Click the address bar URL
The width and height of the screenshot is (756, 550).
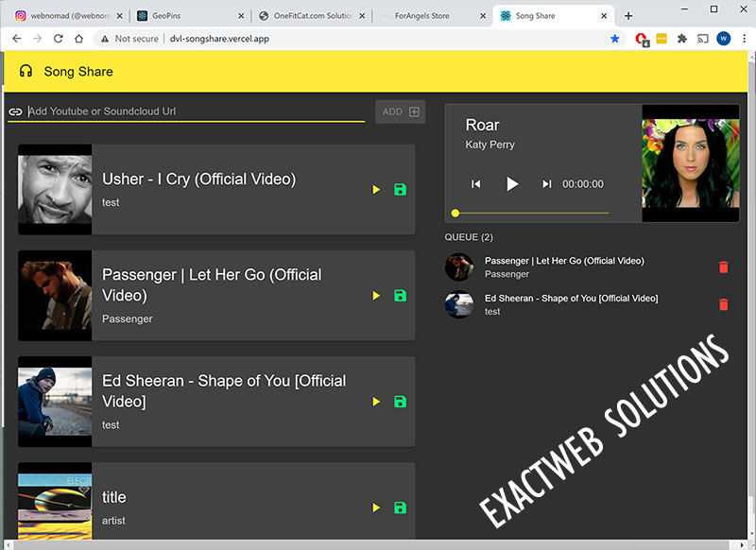pyautogui.click(x=219, y=39)
